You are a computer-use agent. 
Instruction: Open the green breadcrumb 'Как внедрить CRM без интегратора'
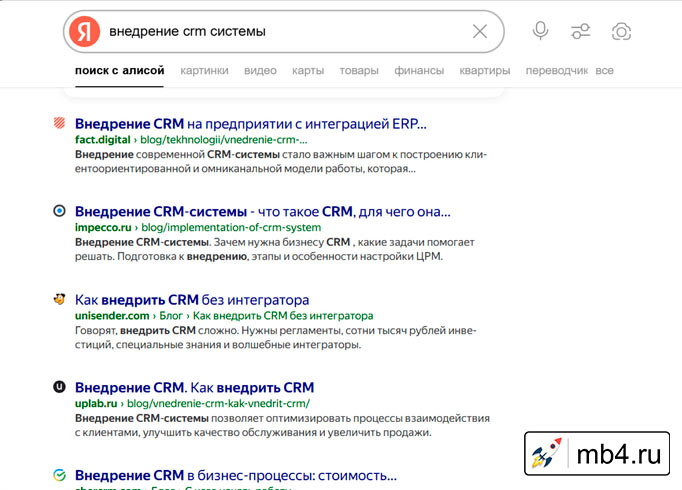click(x=283, y=316)
